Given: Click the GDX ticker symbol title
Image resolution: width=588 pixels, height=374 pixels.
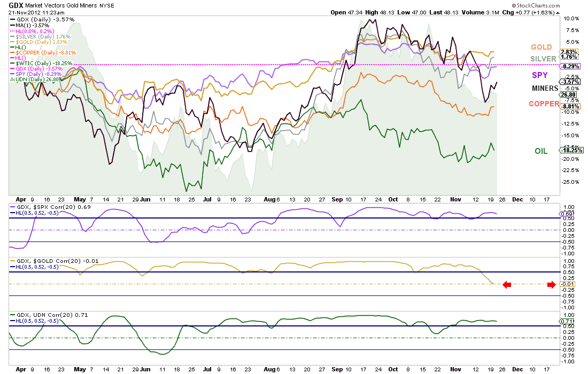Looking at the screenshot, I should [x=16, y=5].
